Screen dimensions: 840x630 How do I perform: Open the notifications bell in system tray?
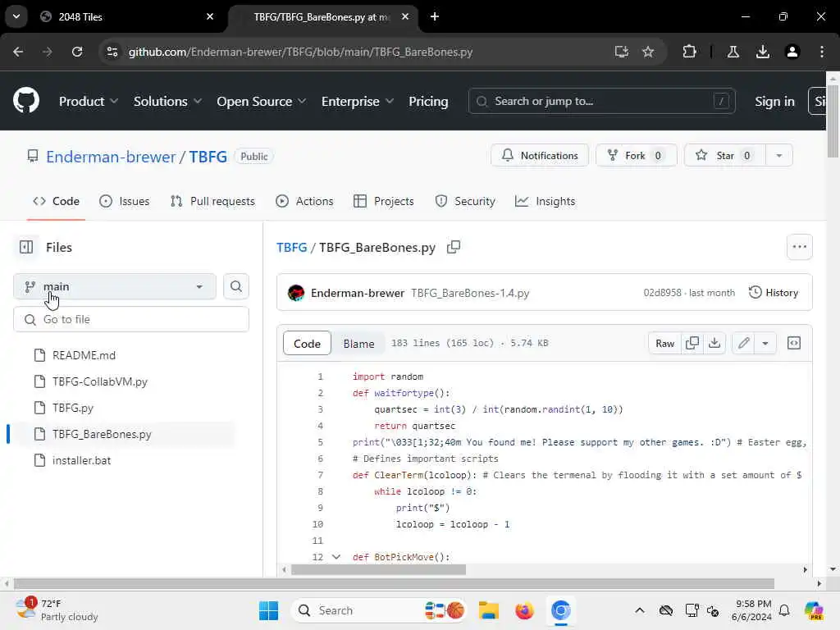[x=784, y=610]
